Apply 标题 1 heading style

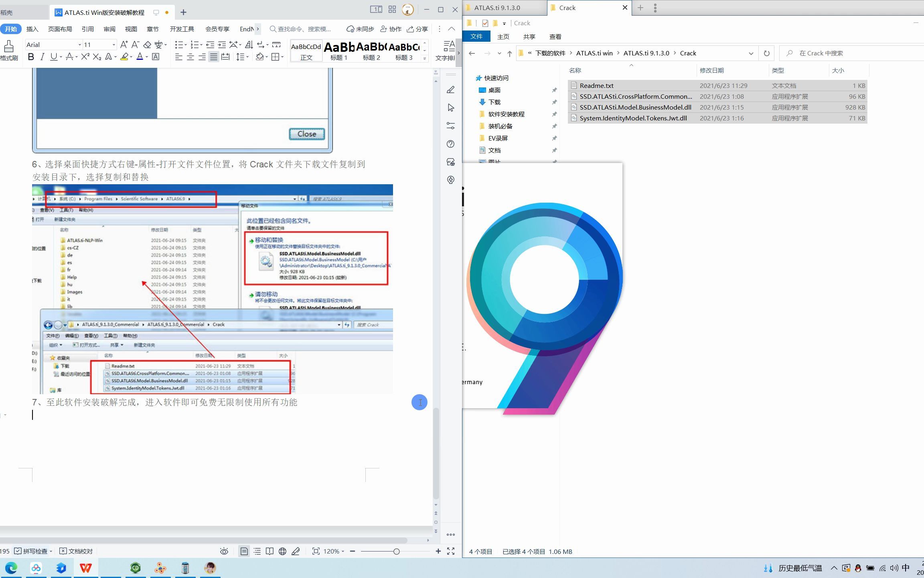click(x=339, y=51)
